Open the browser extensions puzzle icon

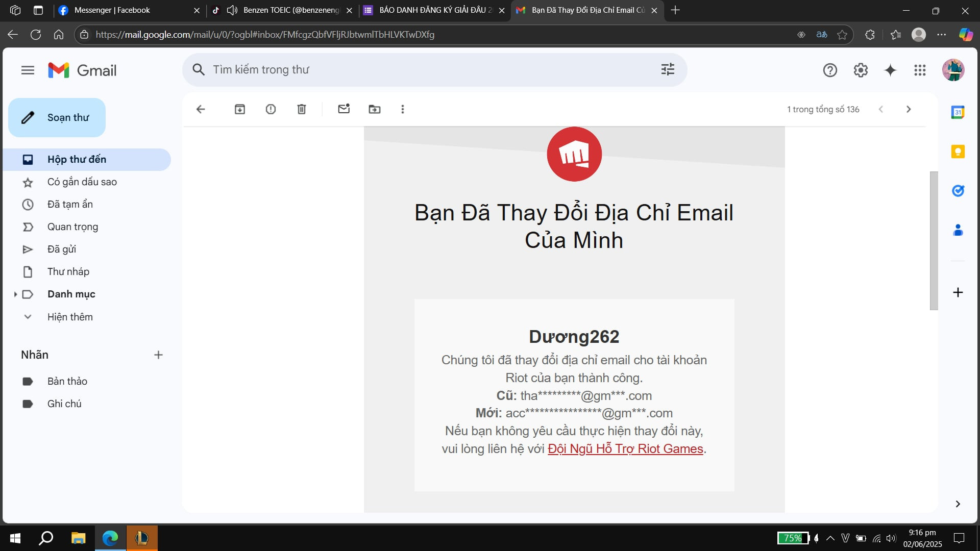(870, 35)
